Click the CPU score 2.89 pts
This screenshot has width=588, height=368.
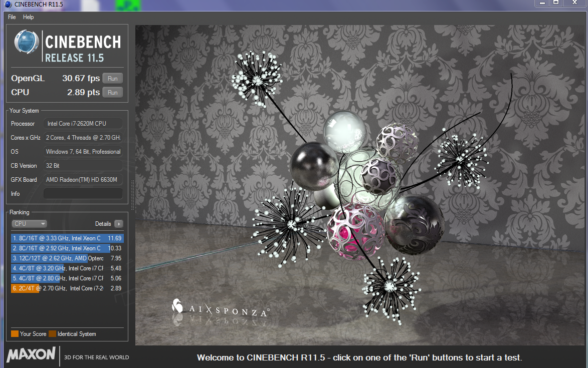[x=83, y=93]
